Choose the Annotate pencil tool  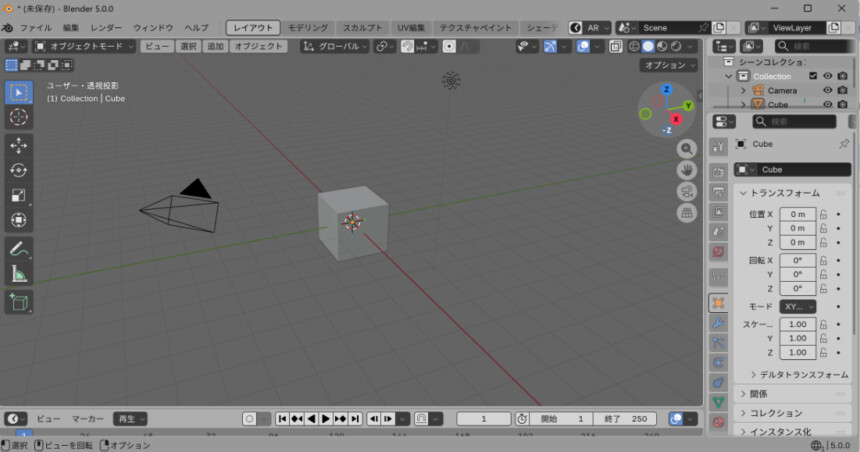pyautogui.click(x=18, y=248)
